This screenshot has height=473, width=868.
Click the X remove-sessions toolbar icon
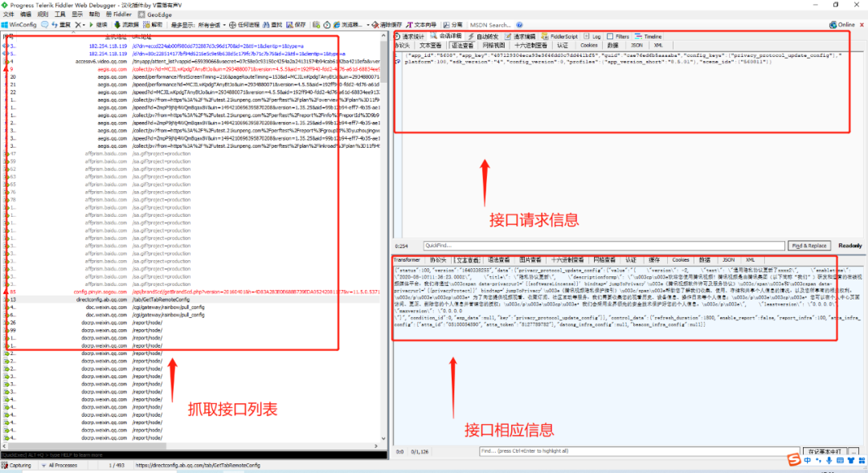click(x=79, y=25)
